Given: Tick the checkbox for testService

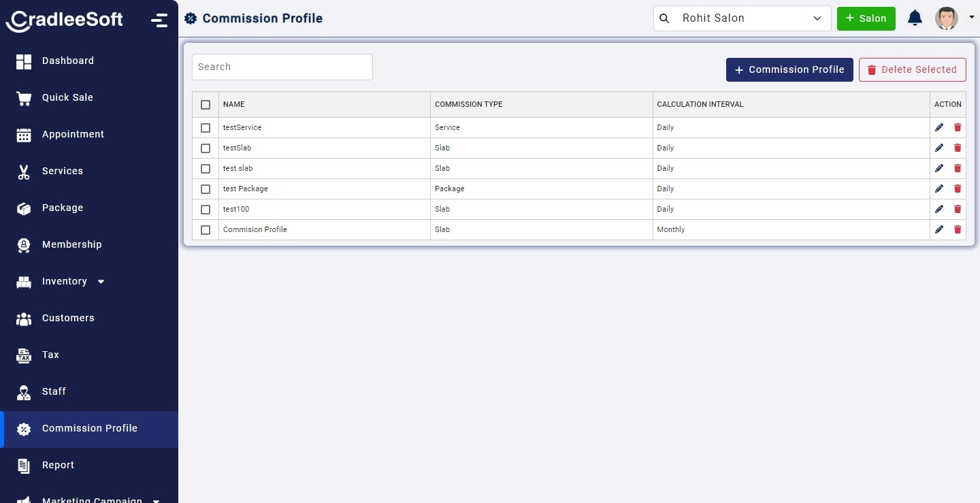Looking at the screenshot, I should 206,128.
